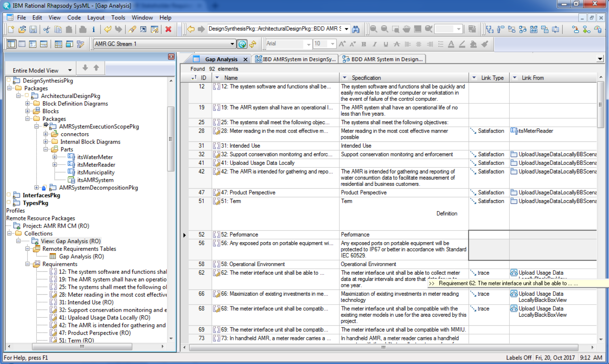
Task: Click the red X delete icon
Action: [x=168, y=29]
